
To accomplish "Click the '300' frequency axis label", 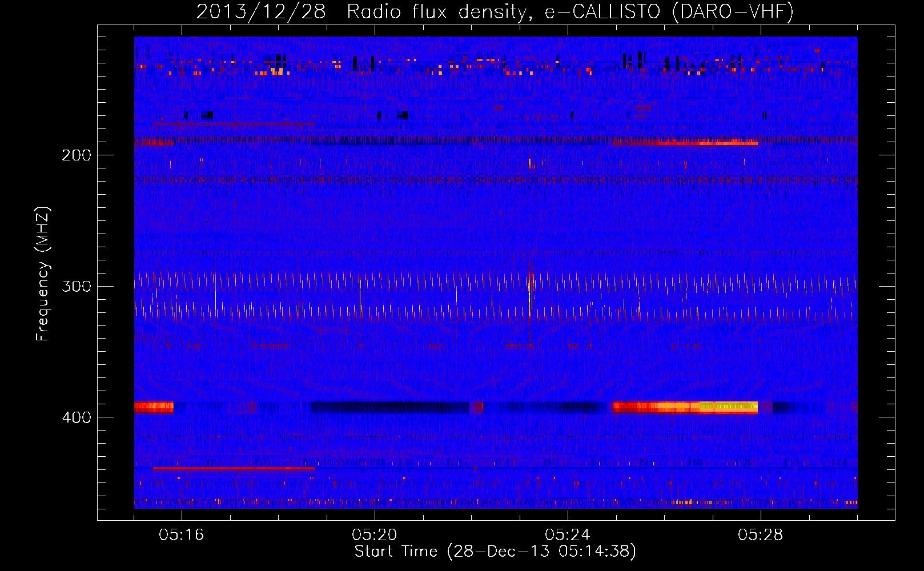I will coord(77,286).
